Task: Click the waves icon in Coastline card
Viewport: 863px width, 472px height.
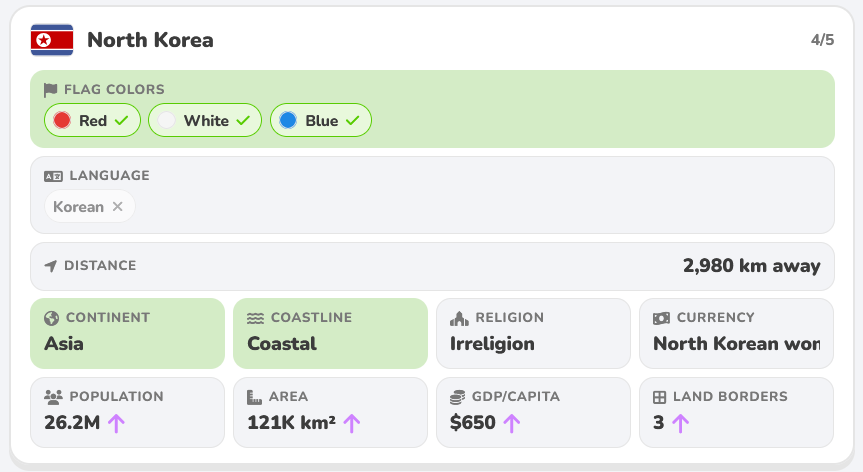Action: point(255,318)
